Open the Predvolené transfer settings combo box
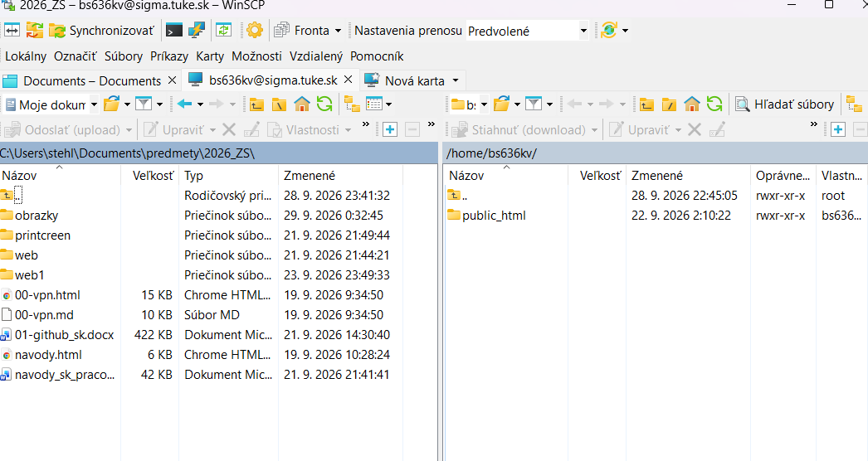This screenshot has height=461, width=868. coord(526,31)
